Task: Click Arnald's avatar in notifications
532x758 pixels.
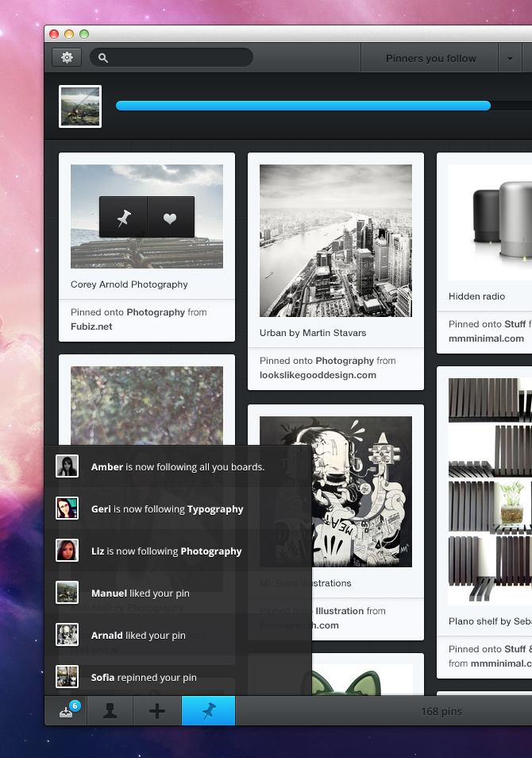Action: (67, 635)
